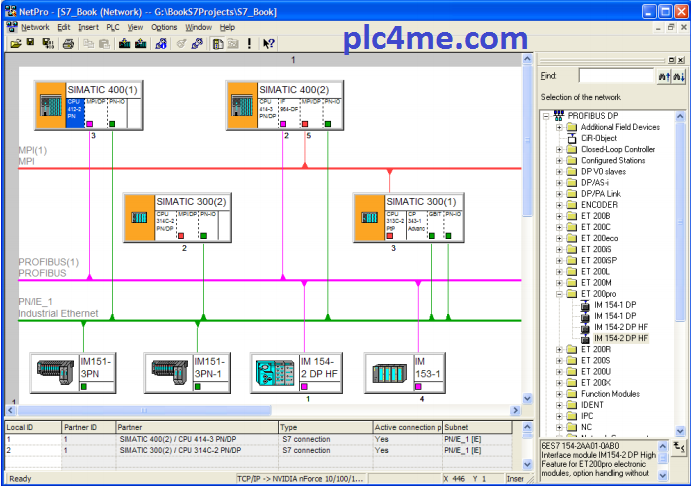Click the Open project toolbar icon
691x486 pixels.
(16, 44)
